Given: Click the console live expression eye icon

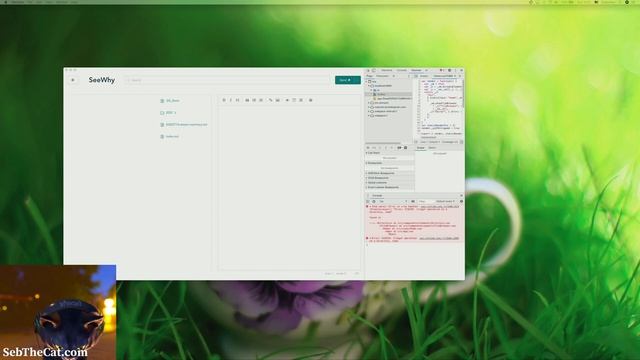Looking at the screenshot, I should pos(413,202).
